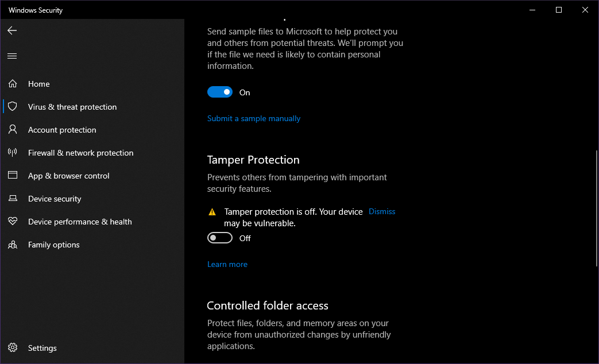Choose Settings from the sidebar menu
The height and width of the screenshot is (364, 599).
click(42, 347)
